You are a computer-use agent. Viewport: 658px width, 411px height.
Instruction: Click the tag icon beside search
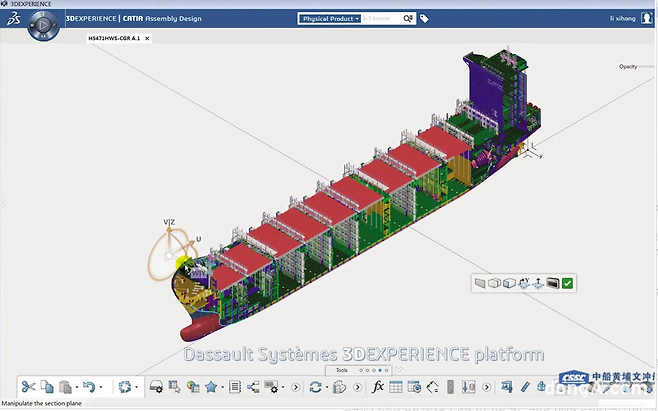point(424,18)
